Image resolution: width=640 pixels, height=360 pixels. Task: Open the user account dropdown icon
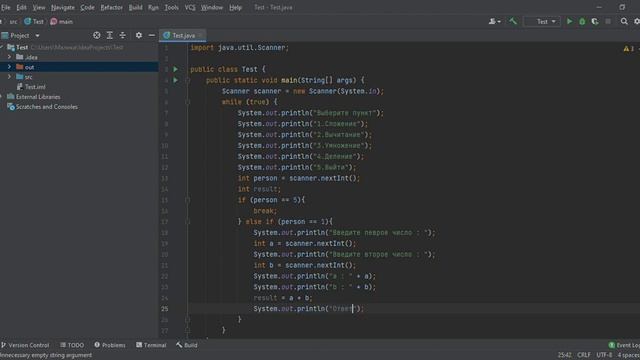coord(494,21)
